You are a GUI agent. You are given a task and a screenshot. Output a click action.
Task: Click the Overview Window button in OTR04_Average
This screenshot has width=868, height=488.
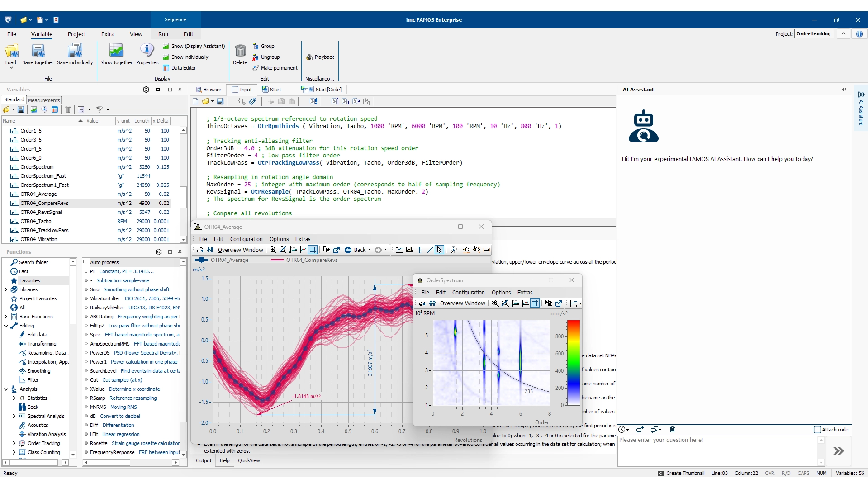(235, 250)
